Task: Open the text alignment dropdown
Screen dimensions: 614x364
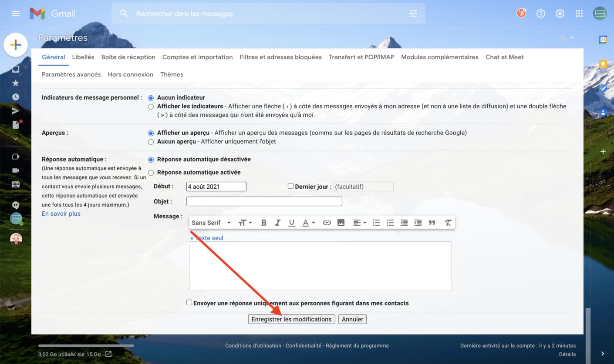Action: 360,223
